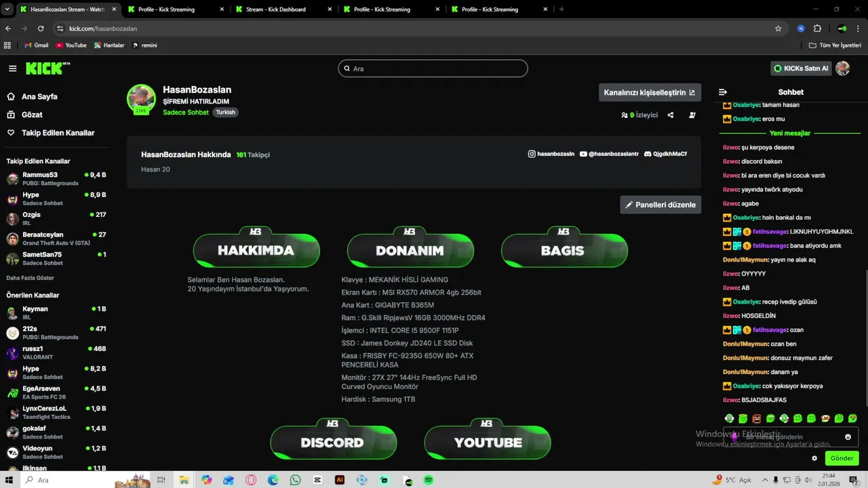Open the Beraatceylan channel
Viewport: 868px width, 488px height.
point(56,239)
